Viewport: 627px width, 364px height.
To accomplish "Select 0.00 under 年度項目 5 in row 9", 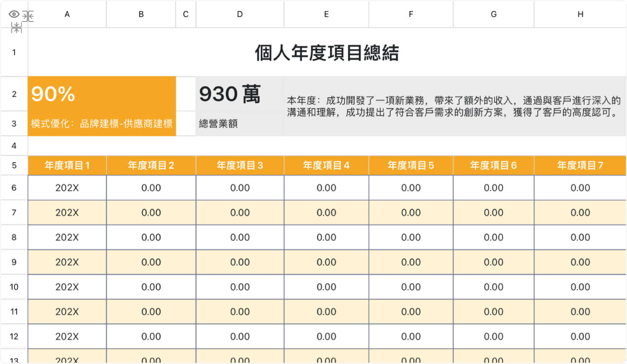I will coord(411,262).
